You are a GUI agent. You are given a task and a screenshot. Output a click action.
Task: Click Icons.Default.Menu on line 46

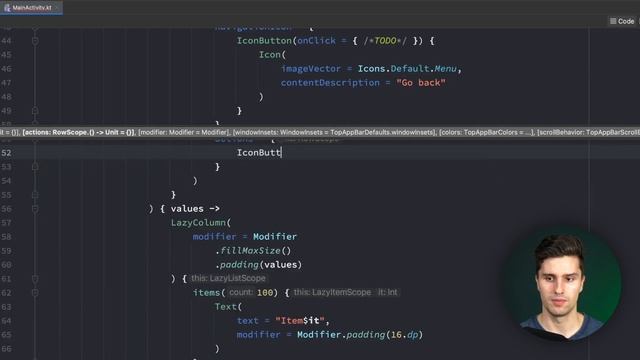[407, 69]
